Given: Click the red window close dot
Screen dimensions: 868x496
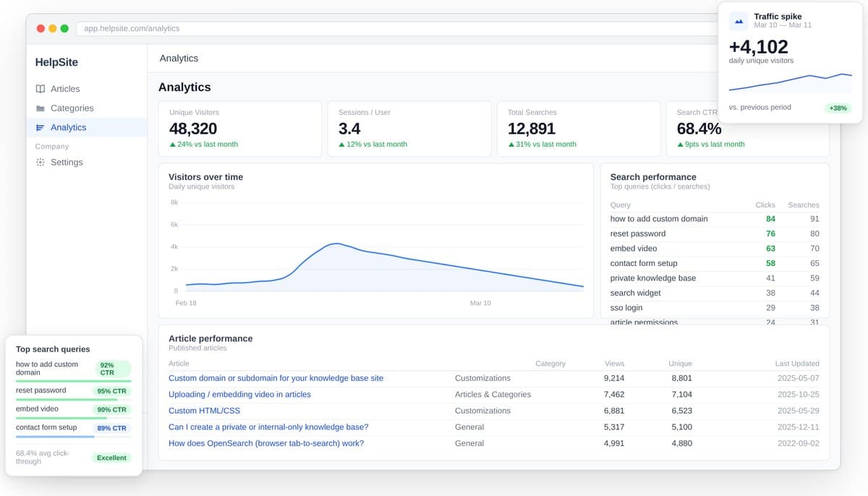Looking at the screenshot, I should 41,28.
